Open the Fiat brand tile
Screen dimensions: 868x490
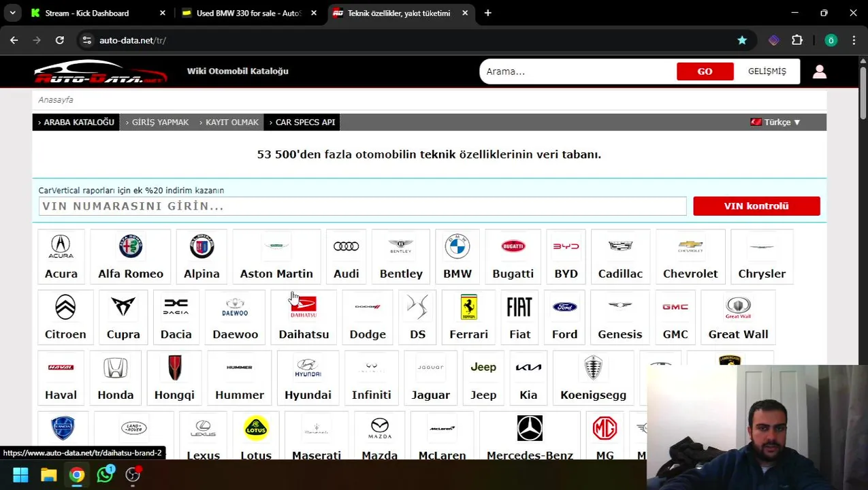coord(519,317)
